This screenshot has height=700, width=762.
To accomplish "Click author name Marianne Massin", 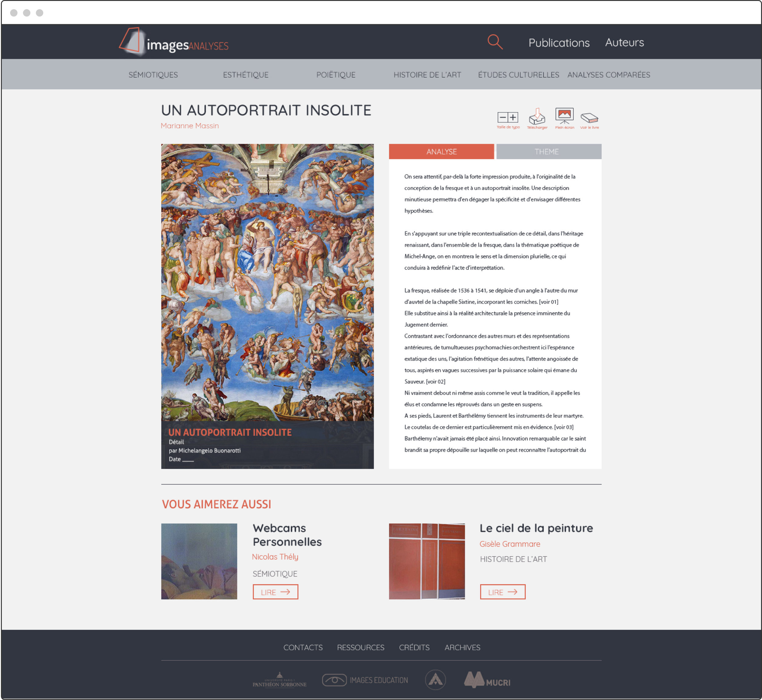I will click(x=190, y=126).
